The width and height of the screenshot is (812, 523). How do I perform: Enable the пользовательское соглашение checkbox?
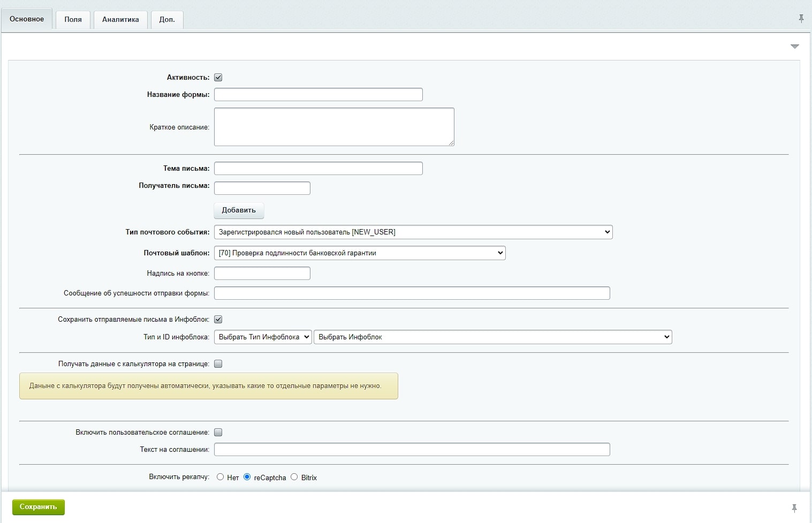point(218,433)
